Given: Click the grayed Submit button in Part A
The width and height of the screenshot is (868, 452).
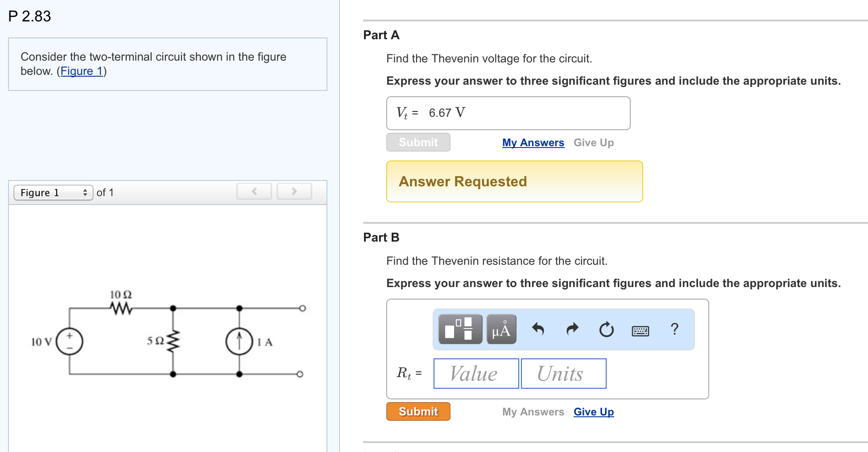Looking at the screenshot, I should point(418,142).
